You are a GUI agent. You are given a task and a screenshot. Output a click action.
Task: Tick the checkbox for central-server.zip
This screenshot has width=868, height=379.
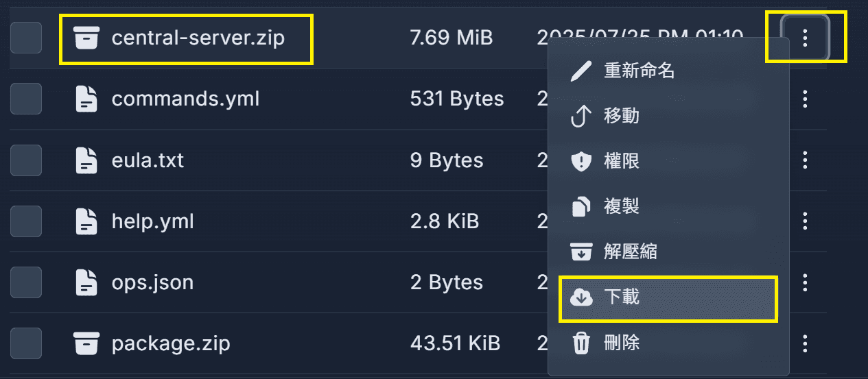[x=26, y=38]
